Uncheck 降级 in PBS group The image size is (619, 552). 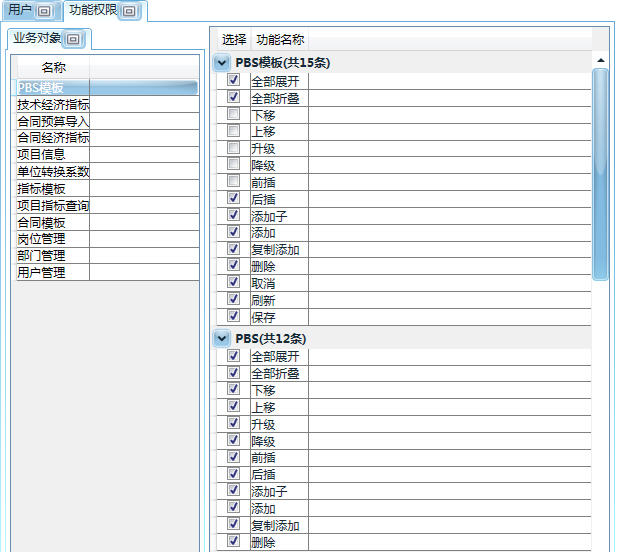coord(233,439)
